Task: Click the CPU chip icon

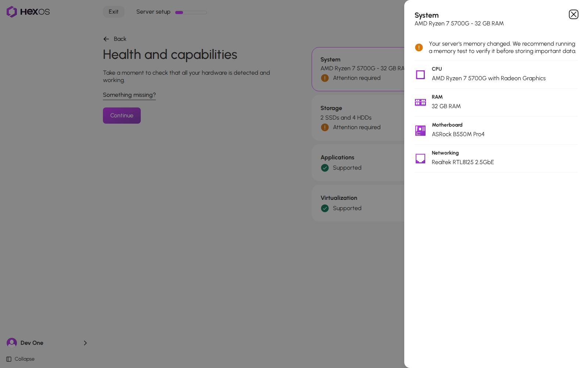Action: click(x=420, y=75)
